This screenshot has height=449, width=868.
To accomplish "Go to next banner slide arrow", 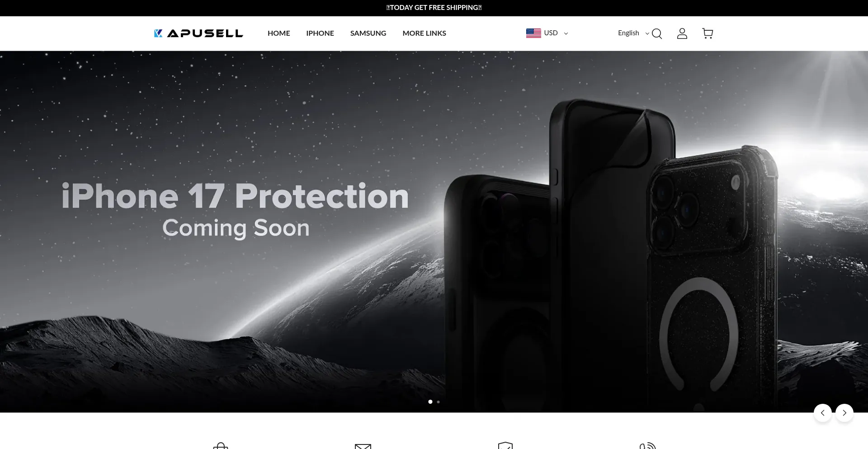I will pos(844,413).
